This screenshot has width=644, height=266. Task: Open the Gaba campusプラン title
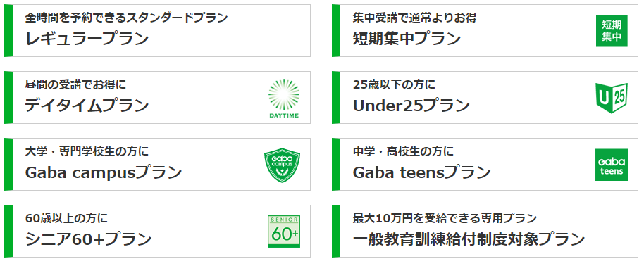(x=104, y=173)
